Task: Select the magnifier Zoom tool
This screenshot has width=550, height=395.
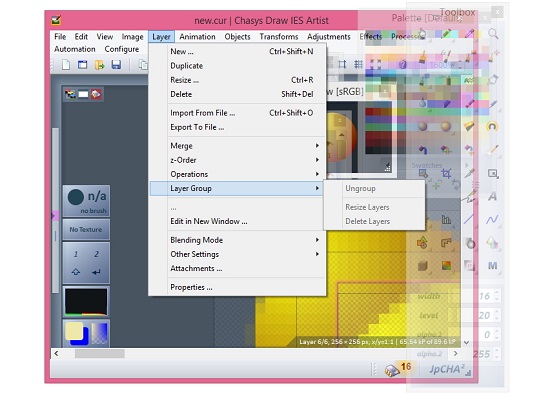Action: (493, 34)
